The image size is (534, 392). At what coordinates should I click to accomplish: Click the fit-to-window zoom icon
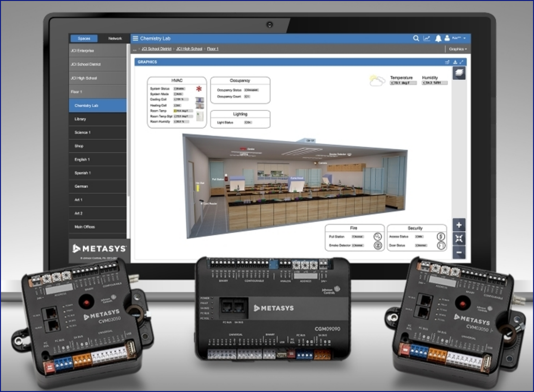click(459, 238)
